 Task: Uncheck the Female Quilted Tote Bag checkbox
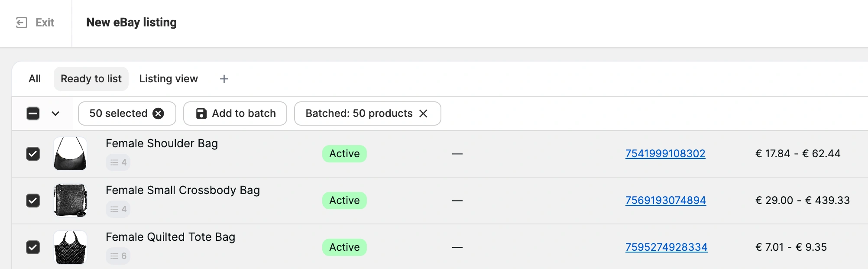33,247
